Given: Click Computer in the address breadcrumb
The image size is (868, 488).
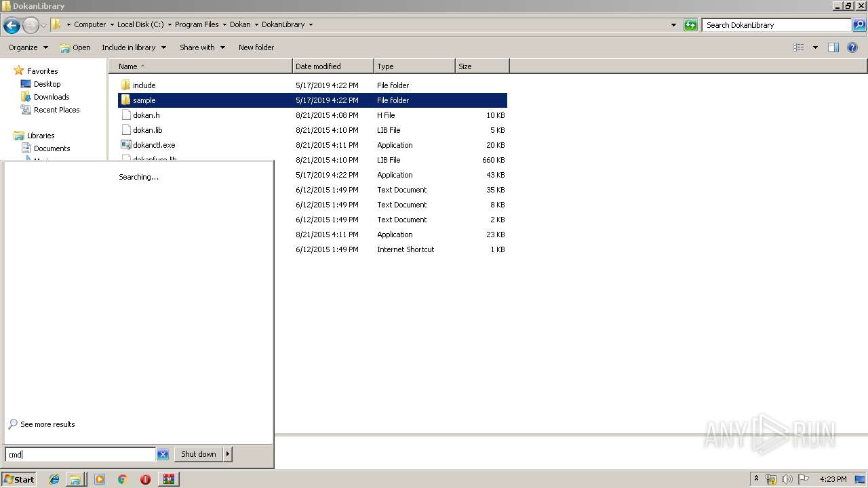Looking at the screenshot, I should pyautogui.click(x=90, y=24).
